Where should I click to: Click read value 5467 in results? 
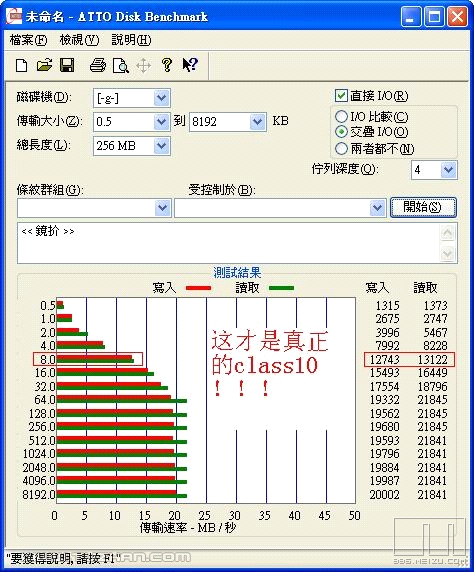[435, 332]
